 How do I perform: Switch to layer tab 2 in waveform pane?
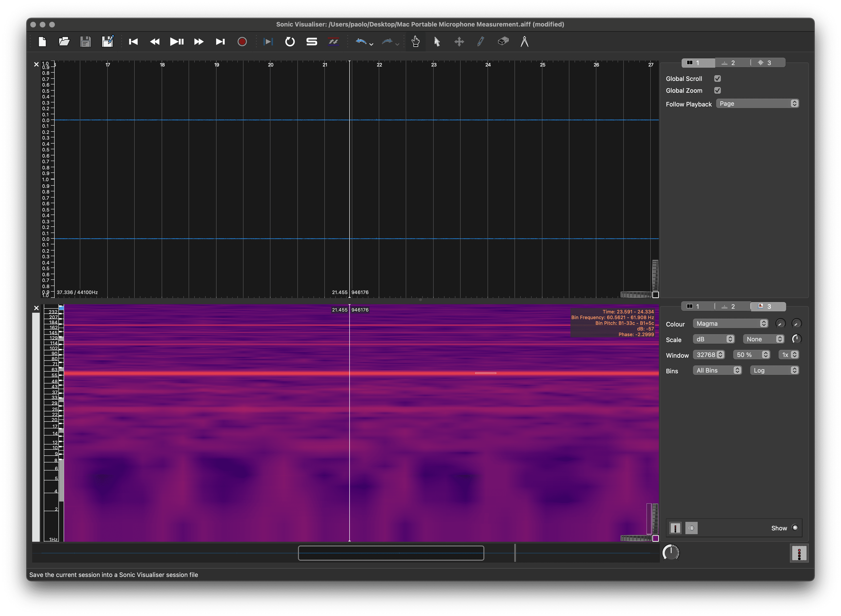732,63
